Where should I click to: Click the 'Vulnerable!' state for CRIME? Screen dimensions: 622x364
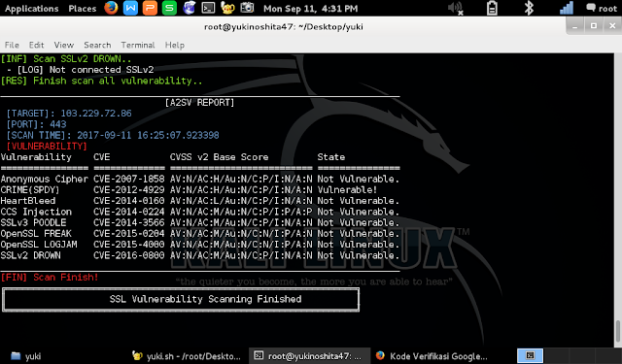click(x=347, y=189)
